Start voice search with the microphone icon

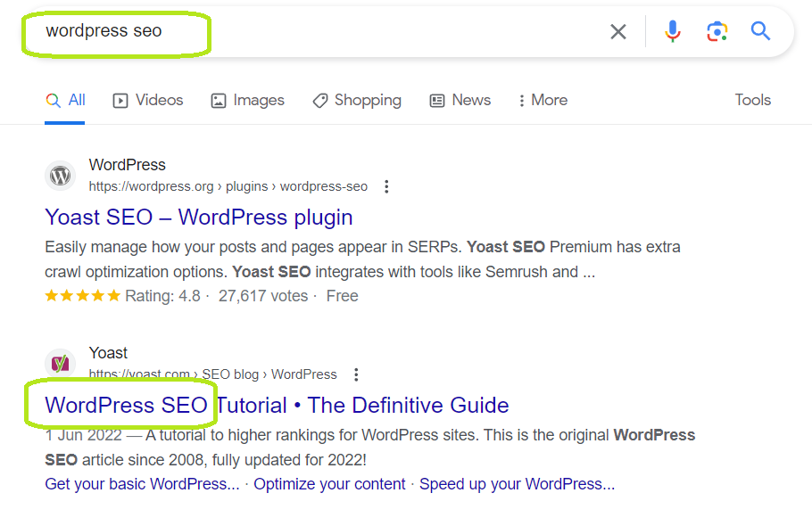coord(672,31)
